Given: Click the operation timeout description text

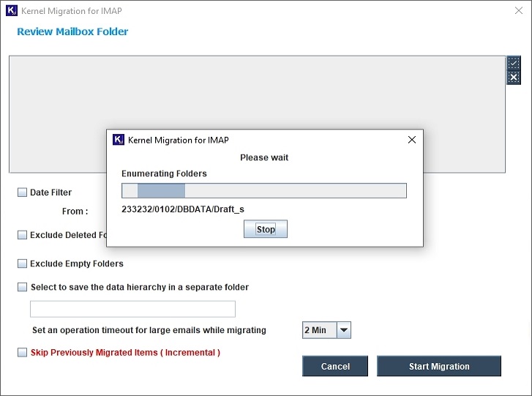Looking at the screenshot, I should tap(149, 330).
